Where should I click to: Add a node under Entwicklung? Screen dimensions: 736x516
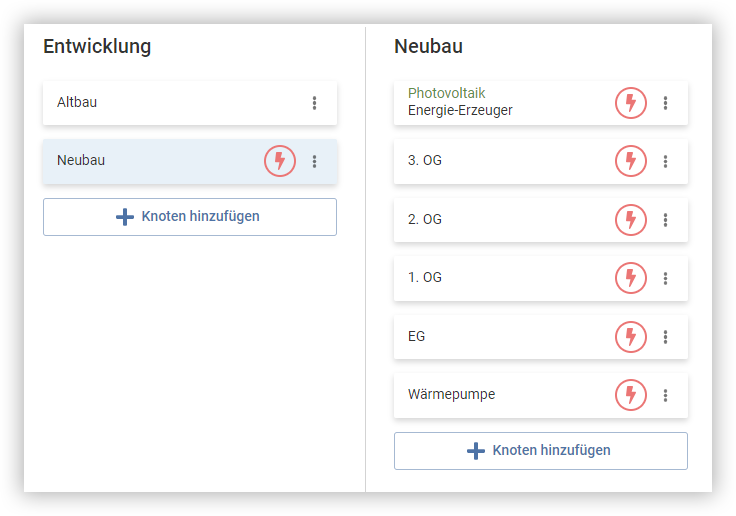point(190,217)
